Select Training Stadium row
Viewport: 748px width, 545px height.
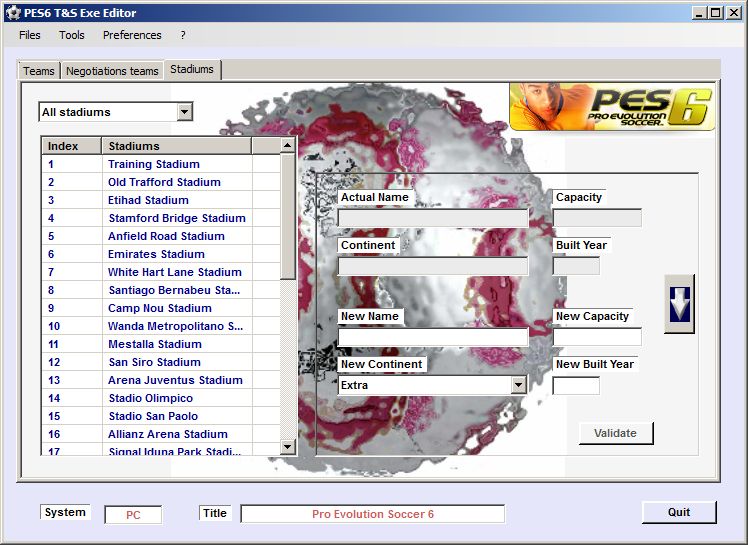tap(161, 164)
